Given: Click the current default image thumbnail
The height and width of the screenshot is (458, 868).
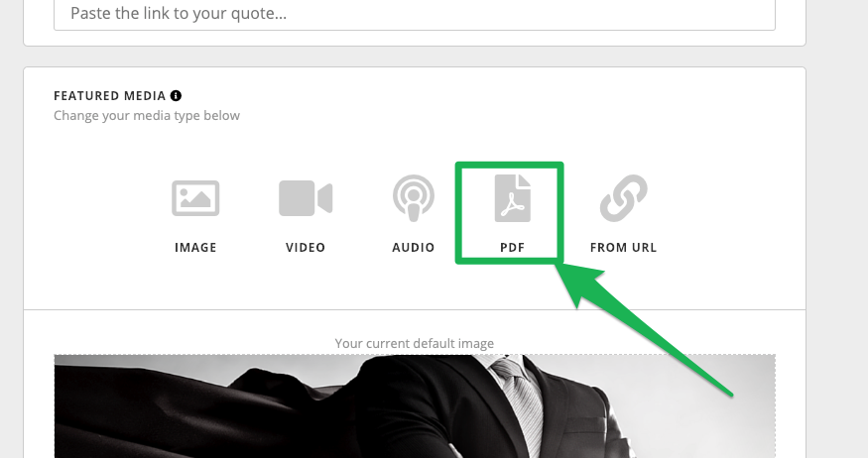Looking at the screenshot, I should click(x=415, y=406).
